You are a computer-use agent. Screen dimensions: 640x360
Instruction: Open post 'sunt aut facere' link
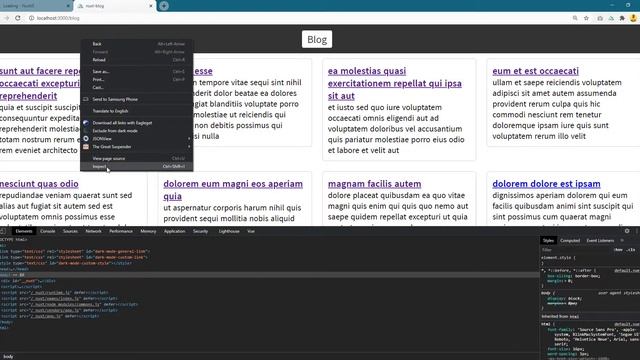tap(40, 83)
